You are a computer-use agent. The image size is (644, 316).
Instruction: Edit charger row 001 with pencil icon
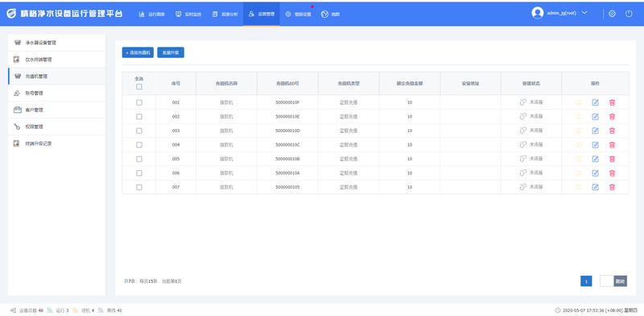coord(595,102)
